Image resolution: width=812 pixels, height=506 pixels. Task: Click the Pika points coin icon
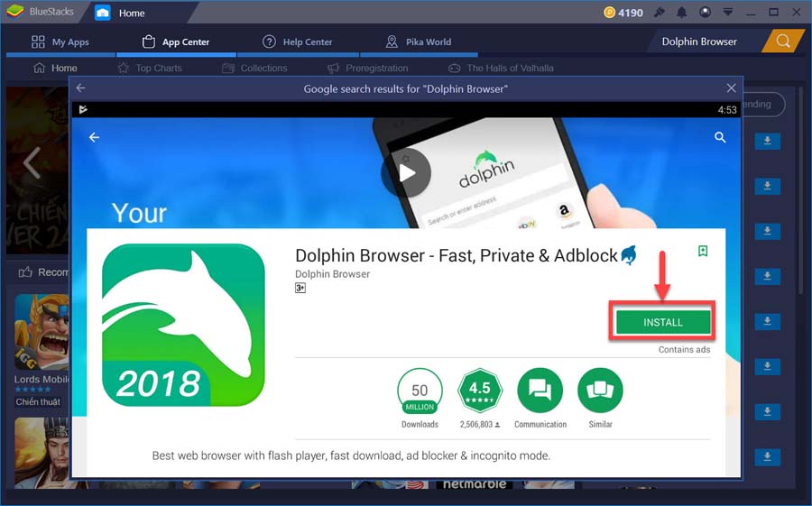tap(610, 12)
